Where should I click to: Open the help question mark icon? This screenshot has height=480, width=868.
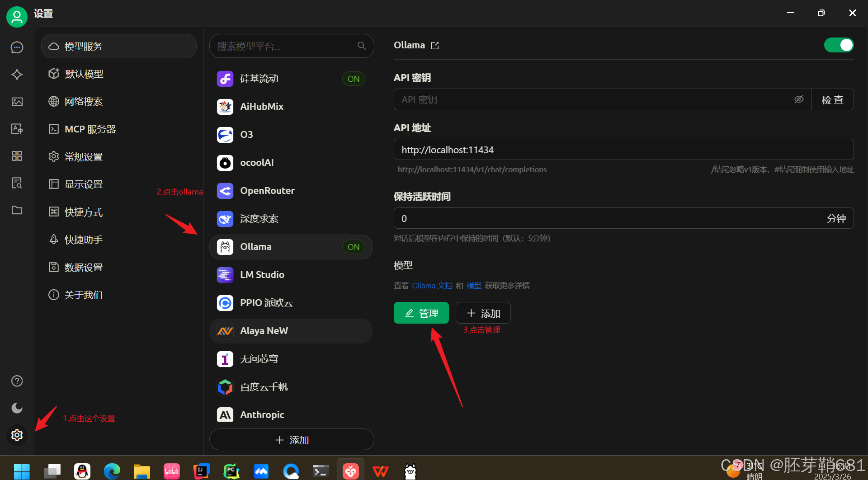click(x=17, y=381)
